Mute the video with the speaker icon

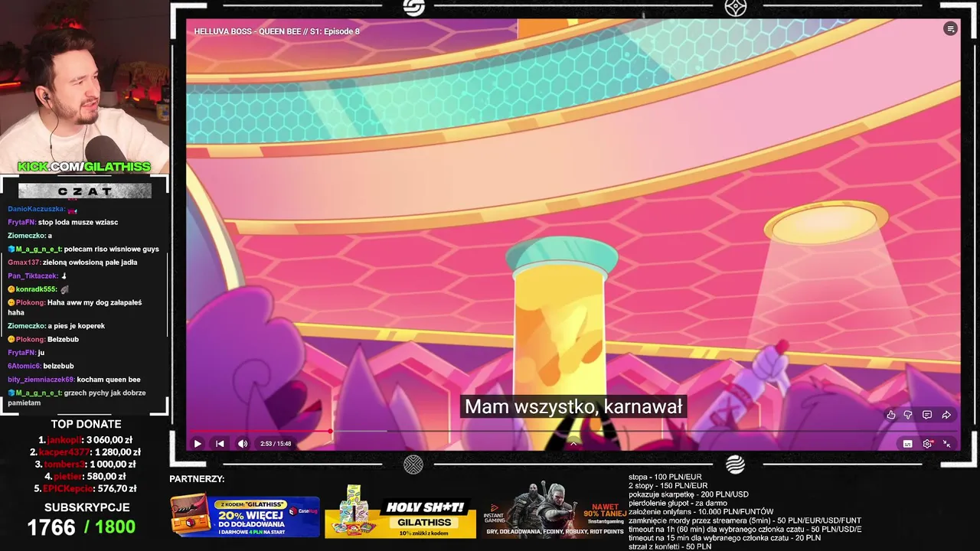(243, 444)
